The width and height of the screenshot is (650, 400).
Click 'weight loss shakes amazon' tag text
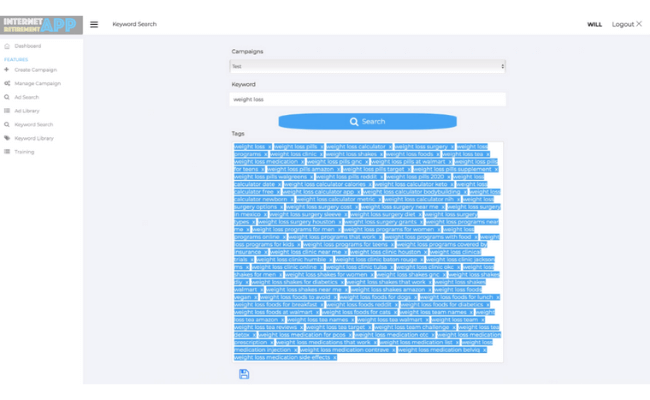pyautogui.click(x=388, y=290)
